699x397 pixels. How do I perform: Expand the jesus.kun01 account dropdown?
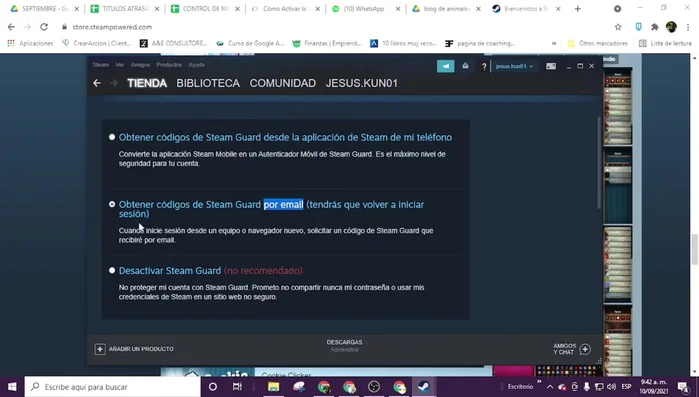[x=514, y=66]
